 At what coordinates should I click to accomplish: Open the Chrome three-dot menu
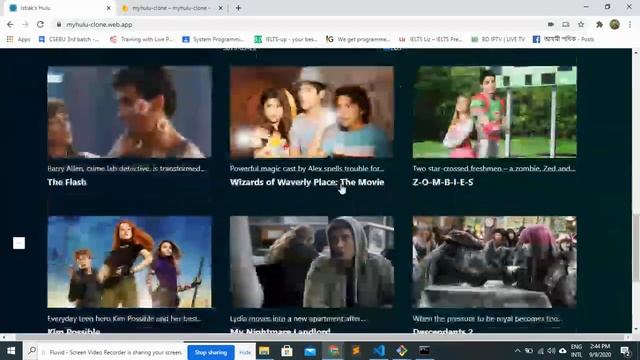630,24
